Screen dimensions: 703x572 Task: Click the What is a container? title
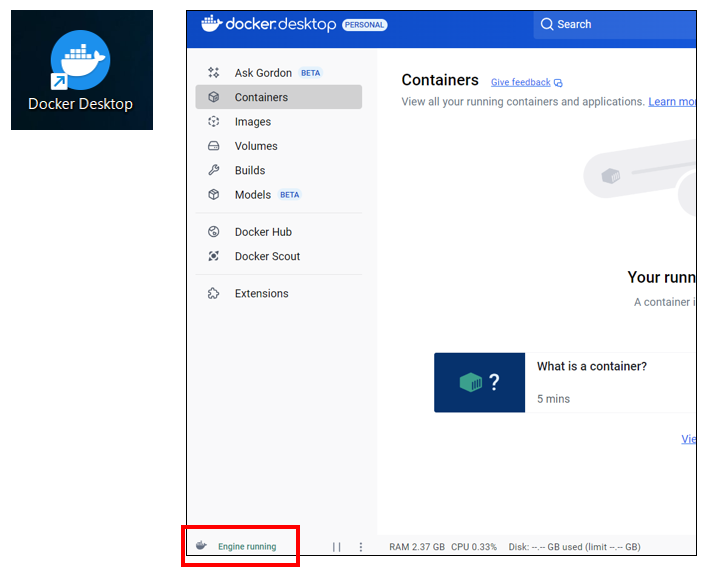pyautogui.click(x=592, y=366)
